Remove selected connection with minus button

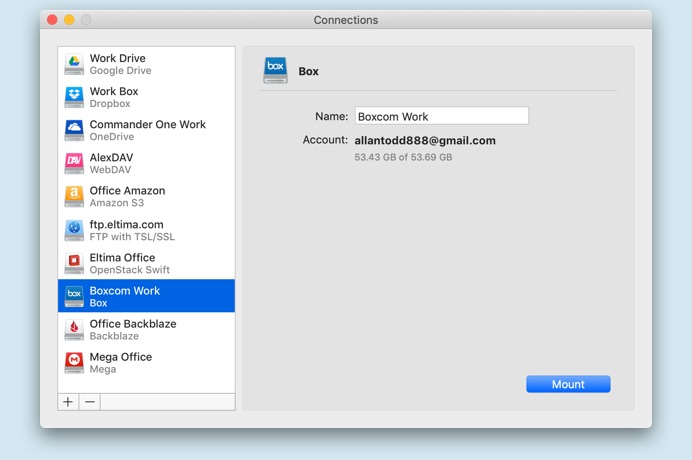click(x=90, y=402)
